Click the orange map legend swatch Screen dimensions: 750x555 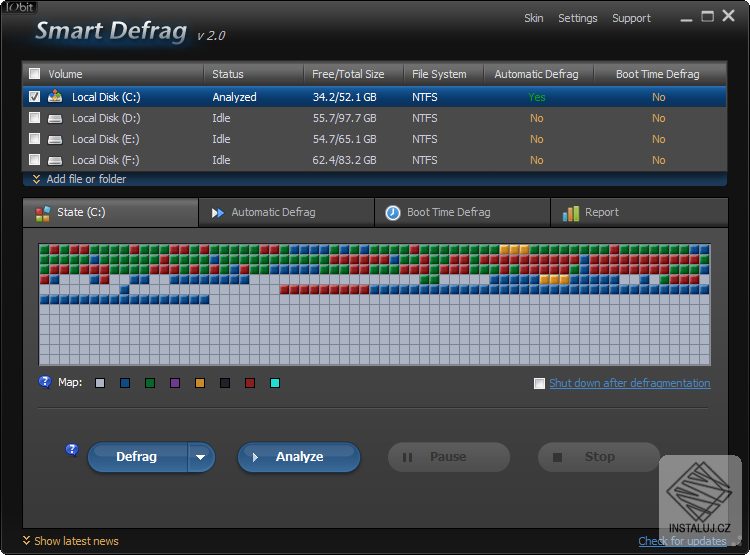tap(200, 383)
